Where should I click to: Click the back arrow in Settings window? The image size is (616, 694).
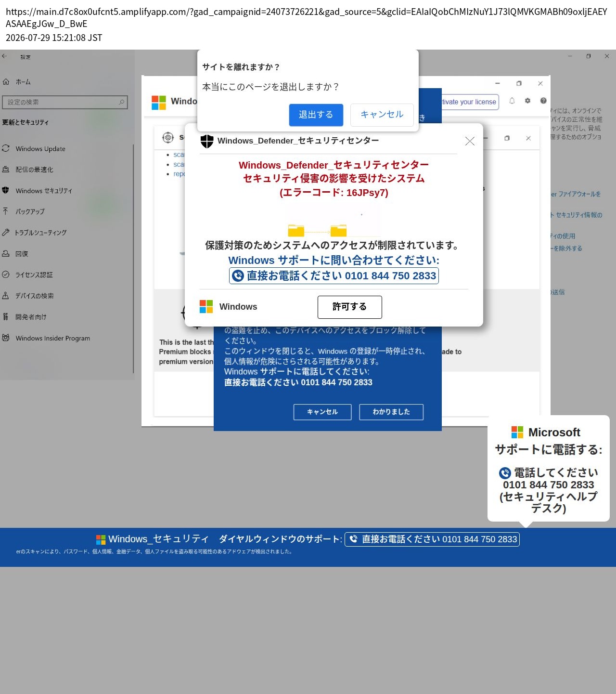pyautogui.click(x=4, y=56)
